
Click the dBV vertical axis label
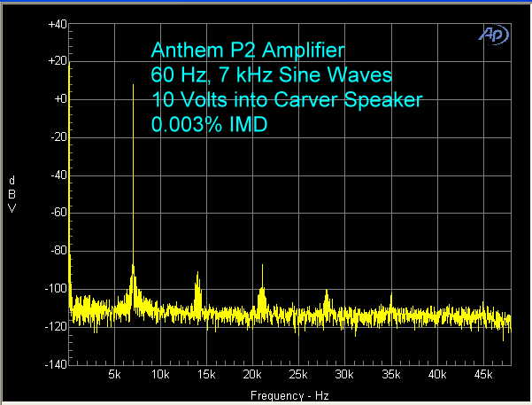pos(12,194)
